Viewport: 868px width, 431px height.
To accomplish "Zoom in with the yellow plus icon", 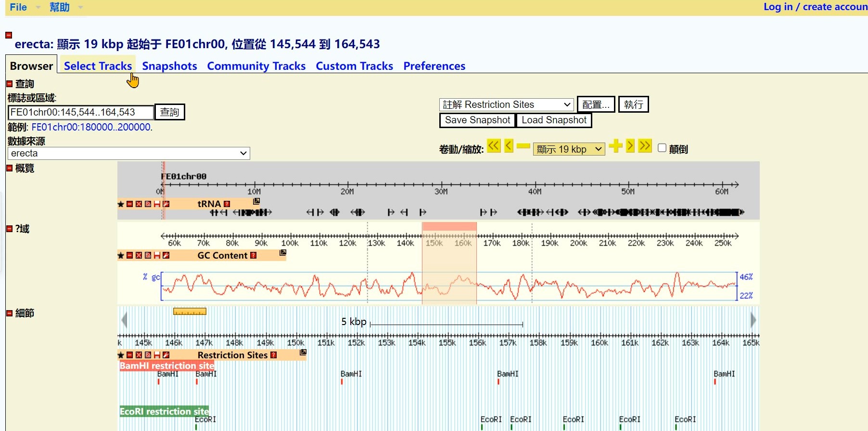I will click(x=615, y=146).
